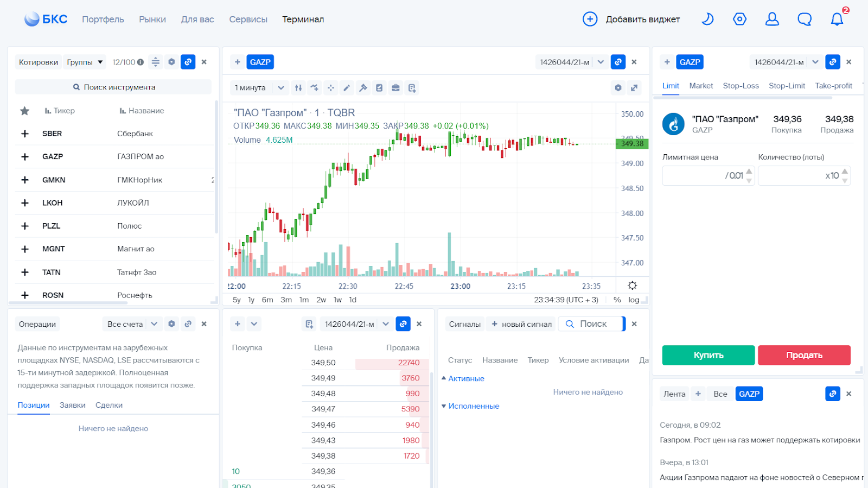The width and height of the screenshot is (868, 488).
Task: Switch to the Терминал section
Action: point(303,19)
